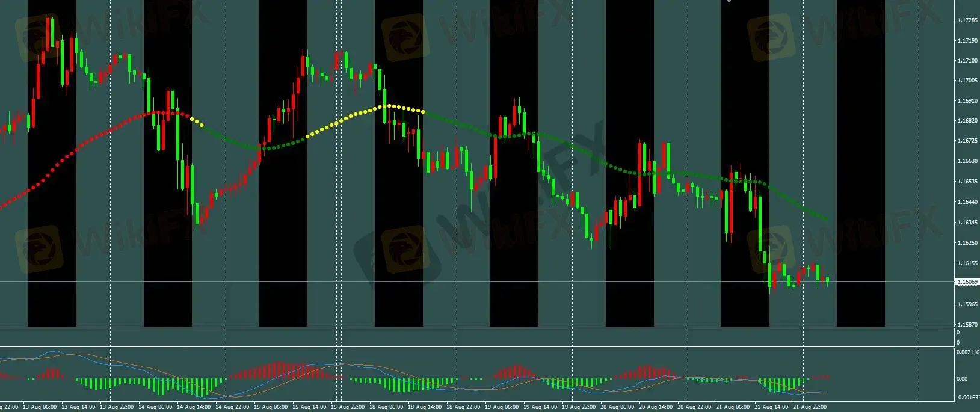Click the 1.16725 price scale label
This screenshot has height=412, width=980.
[966, 141]
